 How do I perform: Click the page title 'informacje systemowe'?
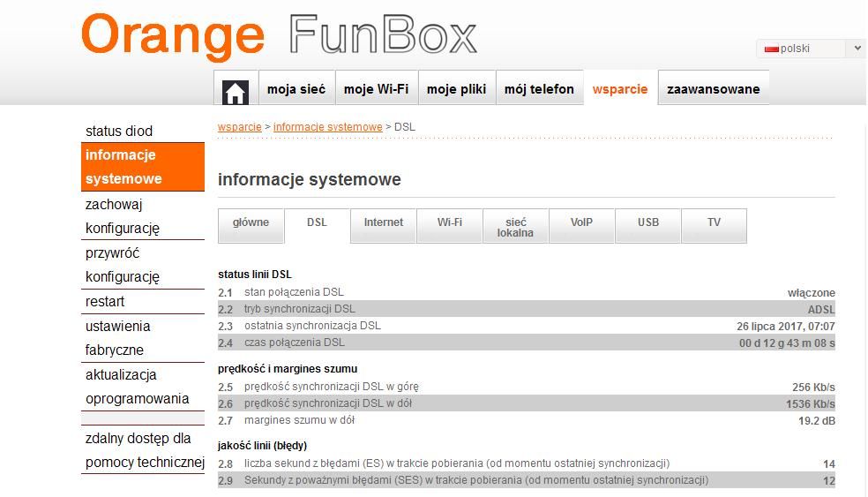click(x=309, y=179)
